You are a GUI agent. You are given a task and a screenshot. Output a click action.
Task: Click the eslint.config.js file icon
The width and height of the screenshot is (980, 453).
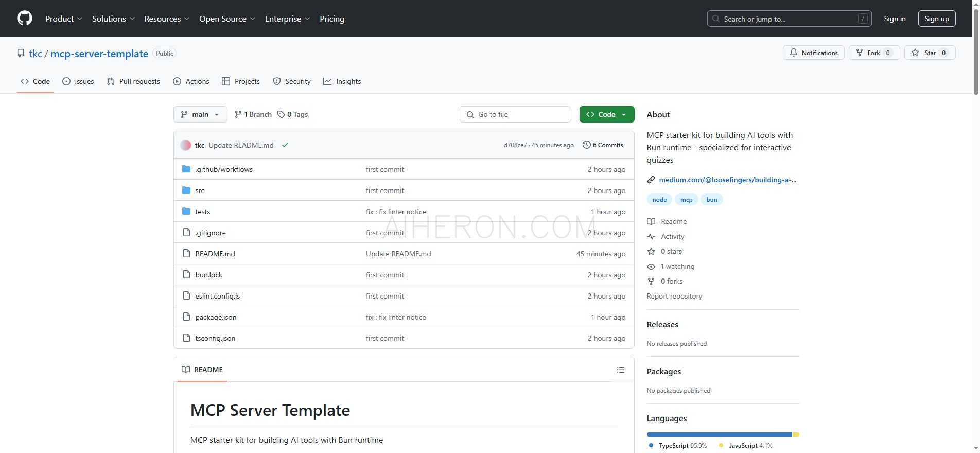click(187, 295)
